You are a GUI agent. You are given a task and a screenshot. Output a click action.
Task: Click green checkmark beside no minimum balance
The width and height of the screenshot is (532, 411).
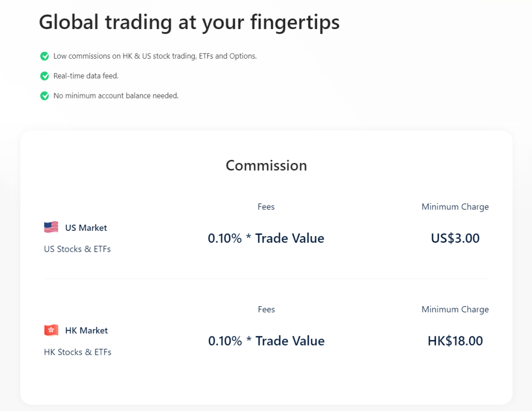click(45, 95)
